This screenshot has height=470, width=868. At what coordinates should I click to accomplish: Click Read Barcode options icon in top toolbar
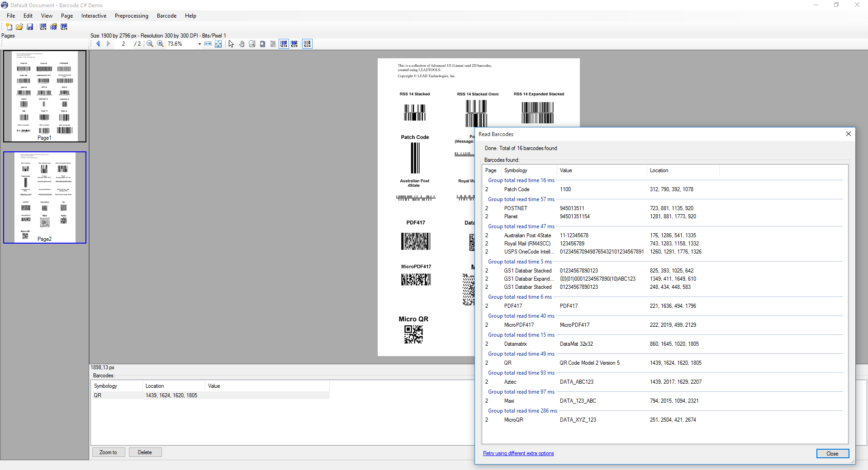pos(54,27)
